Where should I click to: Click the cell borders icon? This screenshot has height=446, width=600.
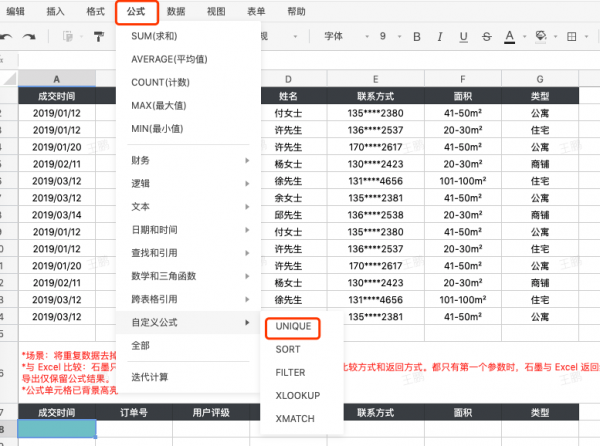(x=572, y=37)
